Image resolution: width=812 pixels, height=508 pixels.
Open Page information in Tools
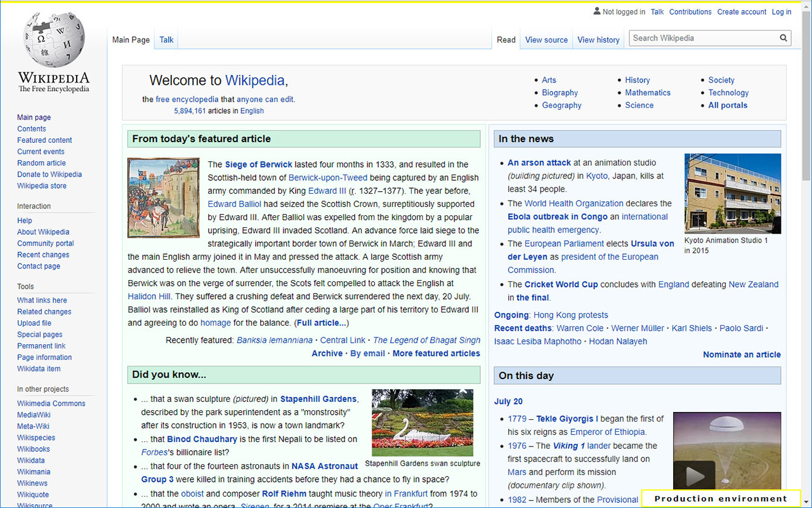pyautogui.click(x=44, y=358)
